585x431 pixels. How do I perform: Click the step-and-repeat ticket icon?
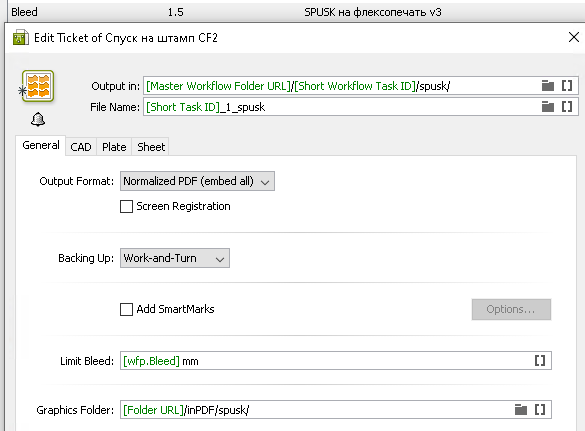click(x=38, y=86)
